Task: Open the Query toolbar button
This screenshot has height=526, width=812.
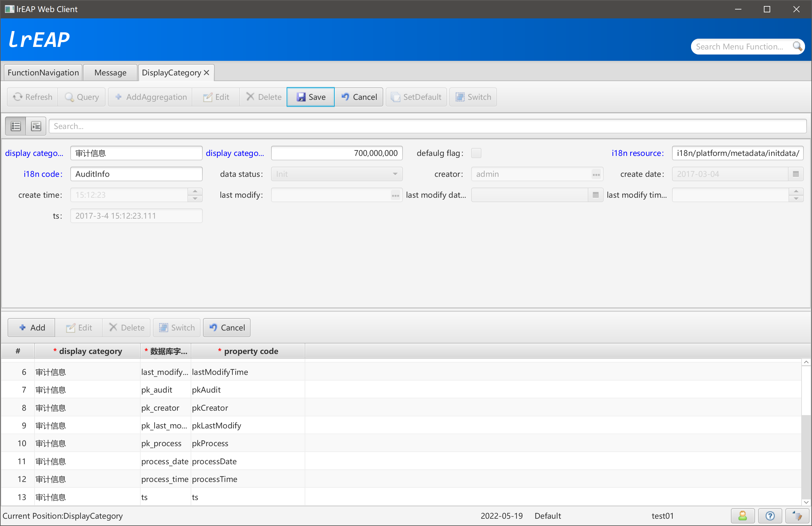Action: click(x=82, y=97)
